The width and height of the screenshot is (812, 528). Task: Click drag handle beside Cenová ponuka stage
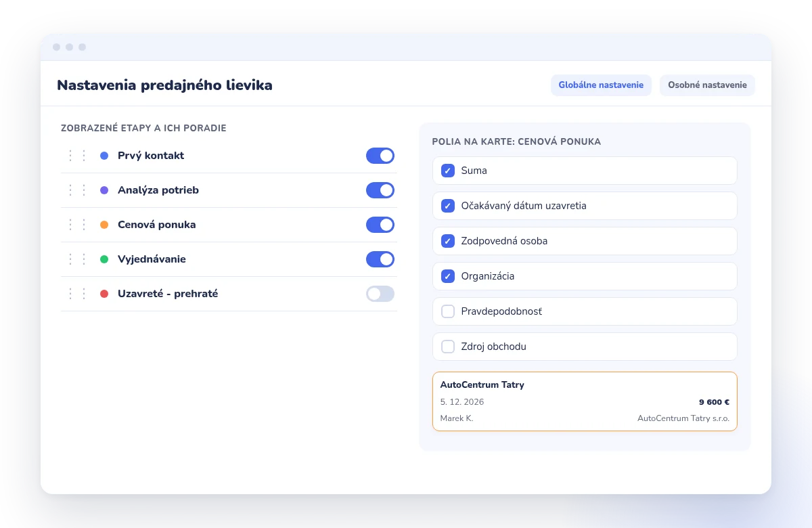tap(77, 225)
